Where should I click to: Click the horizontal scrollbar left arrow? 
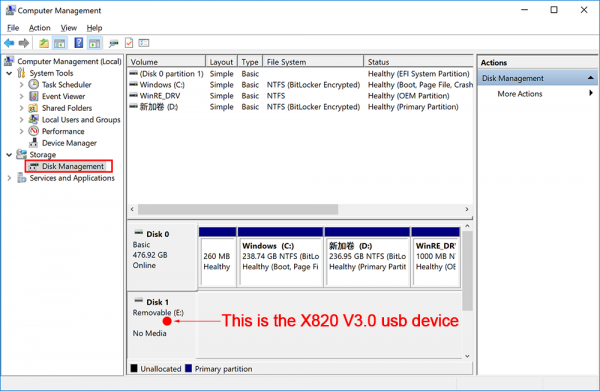(132, 209)
